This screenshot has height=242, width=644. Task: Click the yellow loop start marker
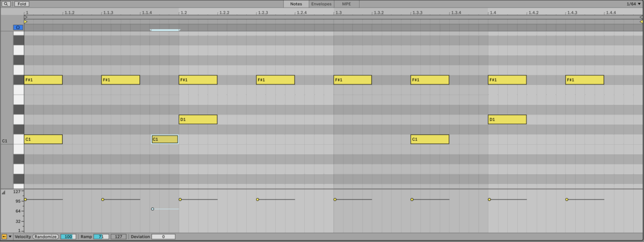click(x=26, y=22)
